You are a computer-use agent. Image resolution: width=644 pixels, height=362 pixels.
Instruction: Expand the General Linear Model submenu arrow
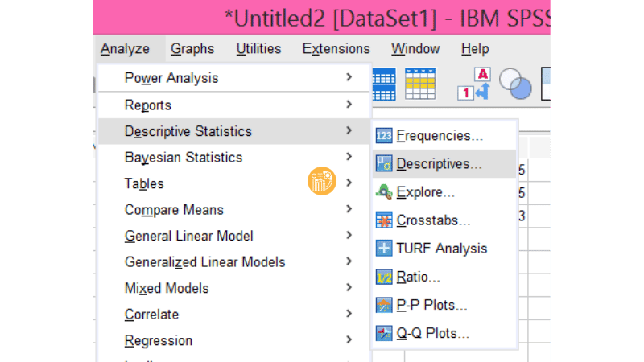(x=349, y=236)
